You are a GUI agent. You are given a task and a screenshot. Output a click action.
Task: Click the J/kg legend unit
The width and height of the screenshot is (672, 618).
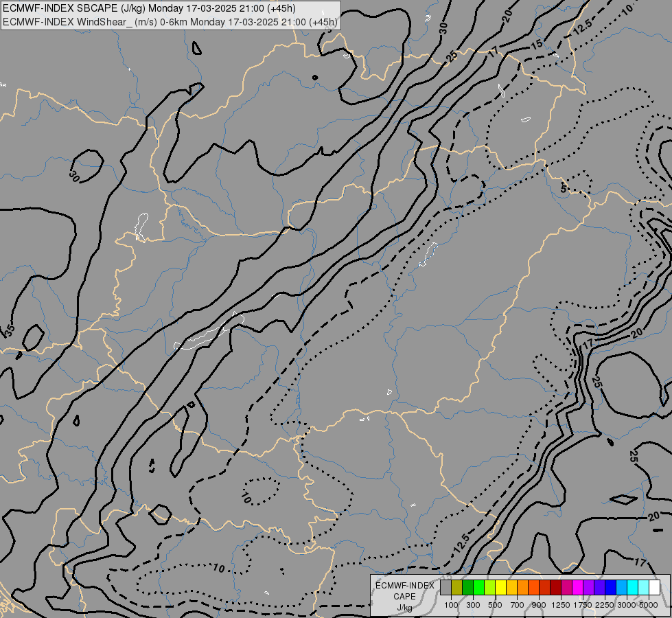point(404,608)
